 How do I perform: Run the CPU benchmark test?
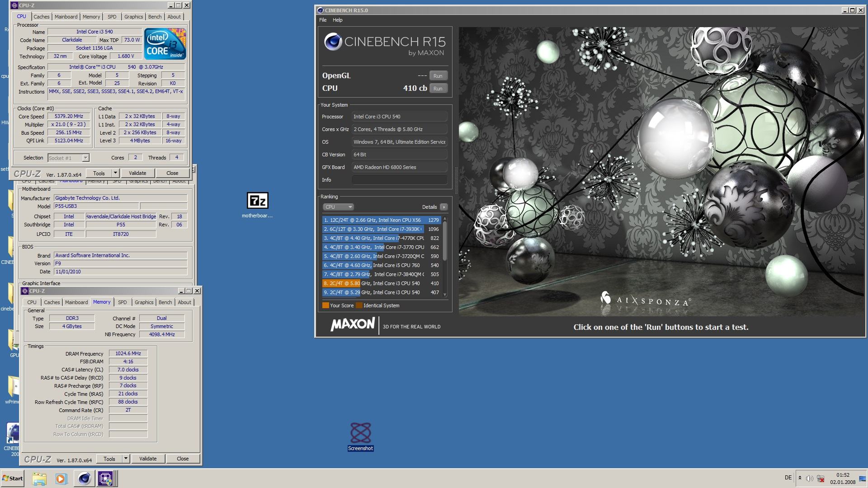pos(438,89)
